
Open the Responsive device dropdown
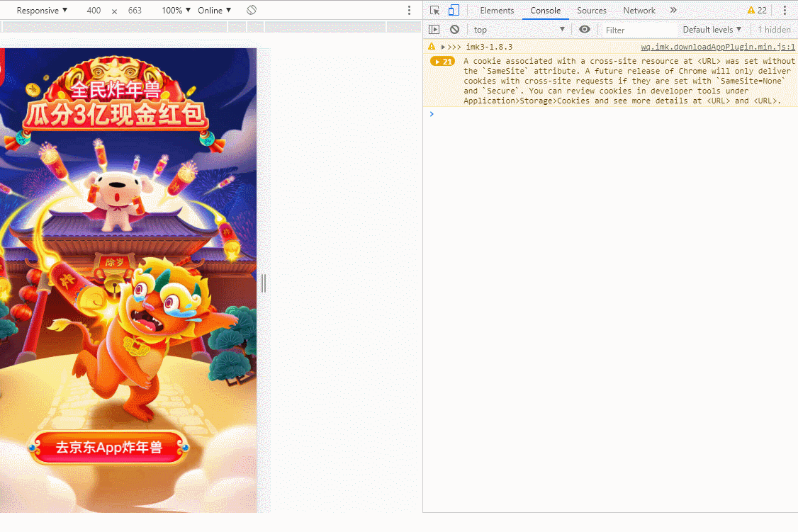(x=42, y=11)
